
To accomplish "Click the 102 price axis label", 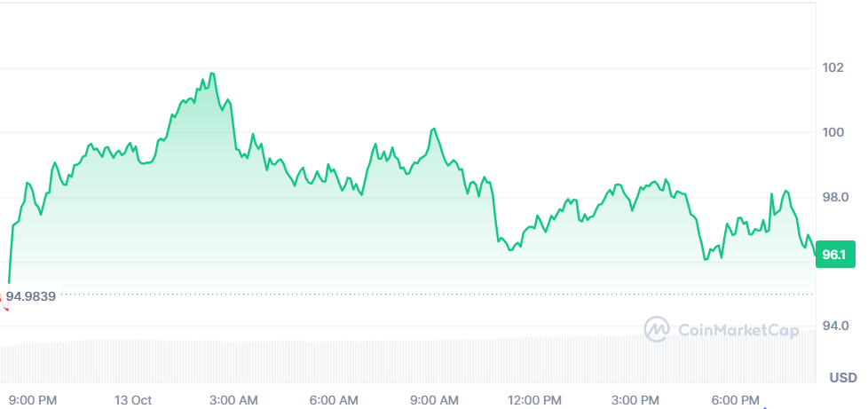I will click(x=832, y=67).
